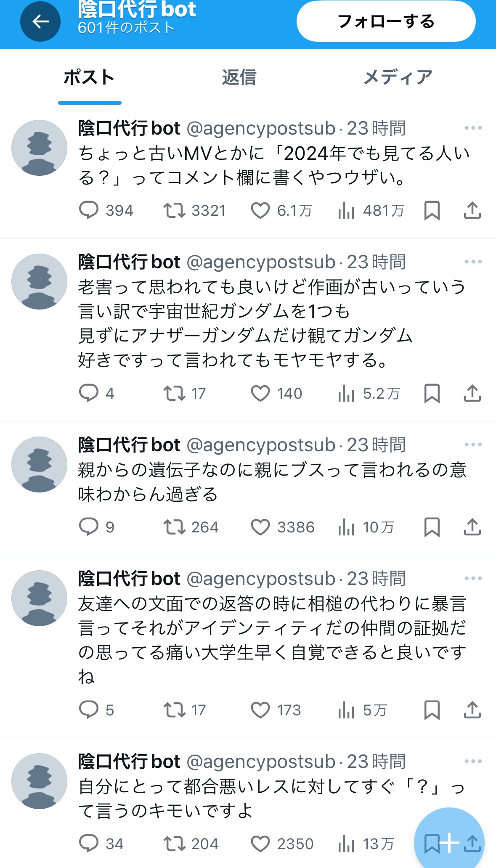Open @agencypostsub handle on the last post

pyautogui.click(x=261, y=762)
